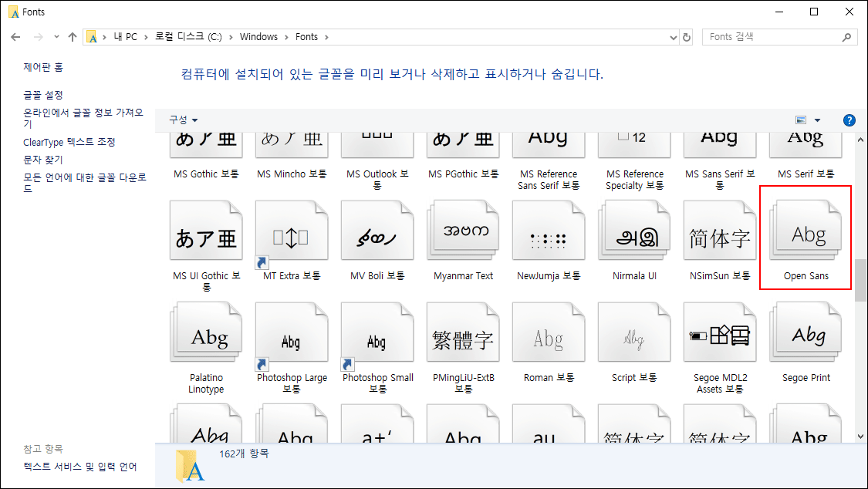
Task: Expand the view options dropdown arrow
Action: coord(817,120)
